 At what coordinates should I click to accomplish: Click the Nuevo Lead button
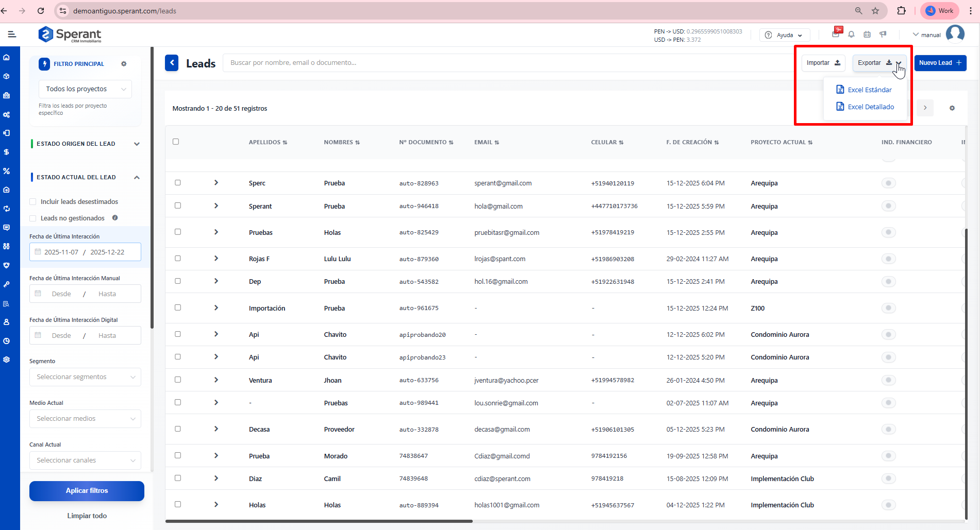(x=940, y=63)
